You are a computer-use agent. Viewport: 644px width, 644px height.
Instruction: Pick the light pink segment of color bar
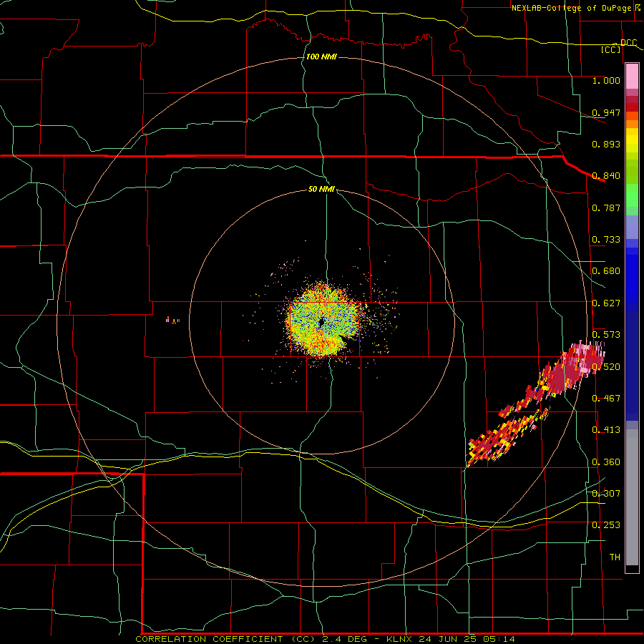[632, 77]
